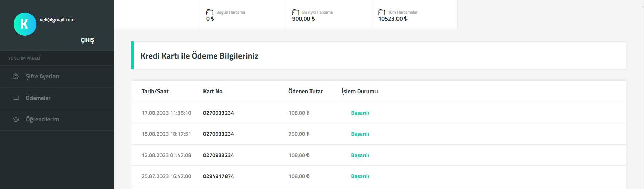644x189 pixels.
Task: Click the round K avatar
Action: point(25,24)
